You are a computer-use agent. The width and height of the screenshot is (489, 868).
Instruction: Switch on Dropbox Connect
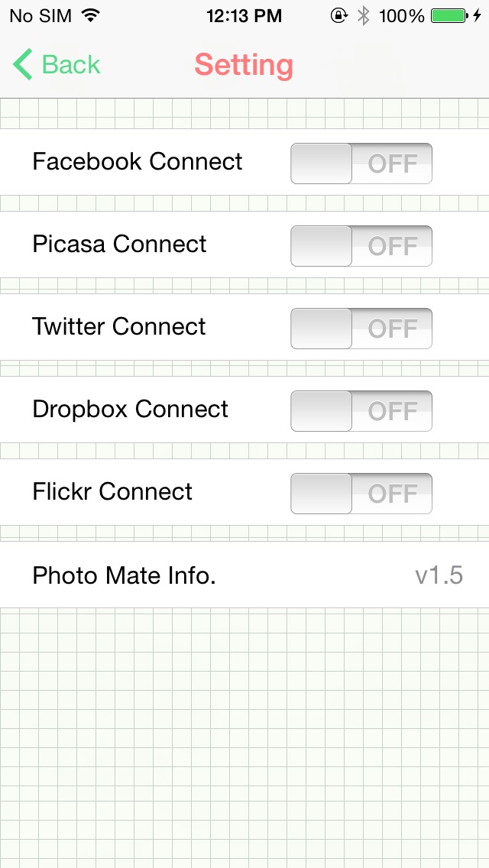361,411
